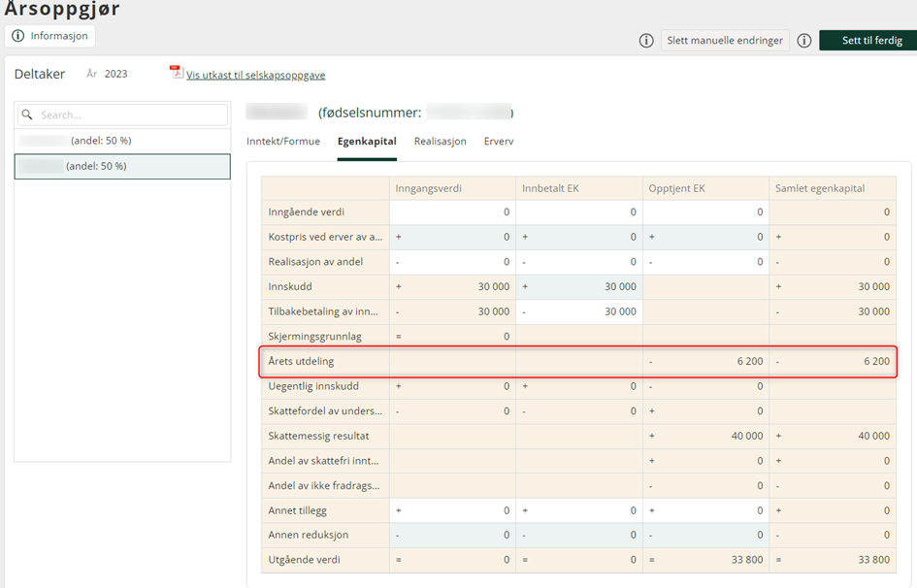Click the PDF icon for selskapsoppgave
Viewport: 917px width, 588px height.
[x=176, y=73]
